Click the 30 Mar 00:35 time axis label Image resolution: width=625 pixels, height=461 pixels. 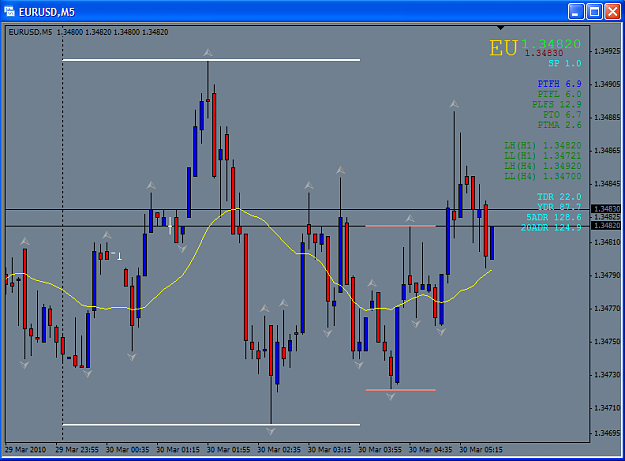[x=128, y=450]
